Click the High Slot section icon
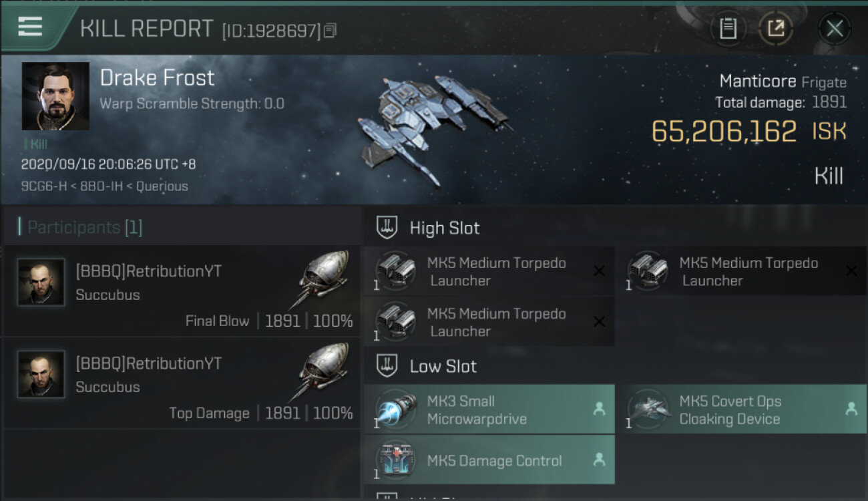868x501 pixels. pos(387,228)
